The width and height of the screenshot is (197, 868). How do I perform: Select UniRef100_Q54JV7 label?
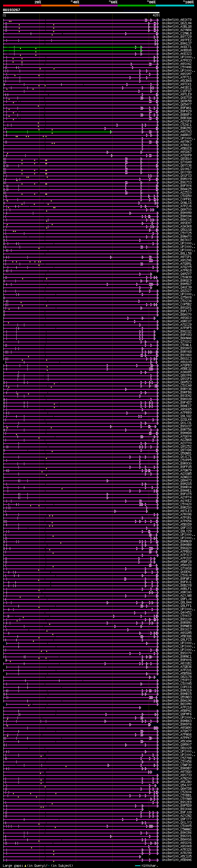177,785
